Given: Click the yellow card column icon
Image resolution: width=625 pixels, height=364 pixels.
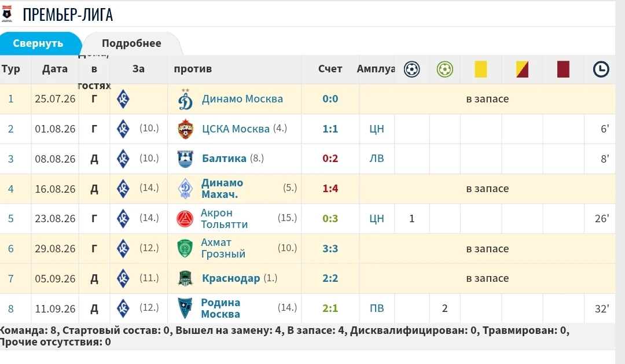Looking at the screenshot, I should 481,69.
